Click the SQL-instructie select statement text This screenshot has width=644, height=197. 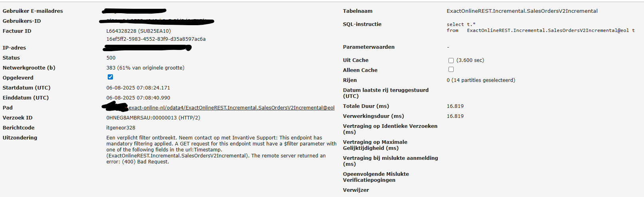[x=541, y=27]
